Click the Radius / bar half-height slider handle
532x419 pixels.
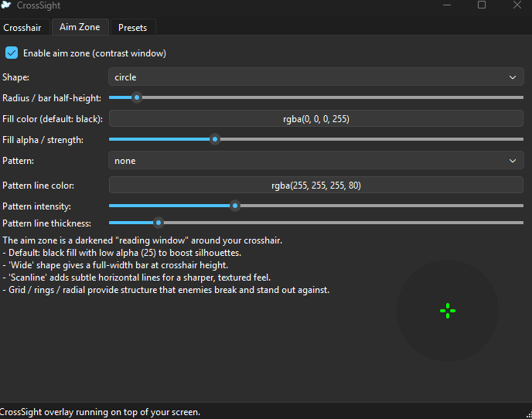click(137, 97)
